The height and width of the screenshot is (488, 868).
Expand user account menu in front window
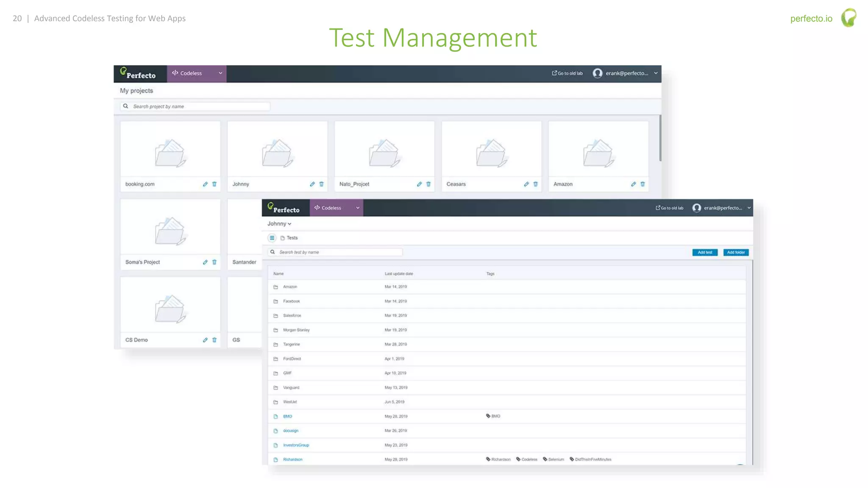pyautogui.click(x=749, y=208)
